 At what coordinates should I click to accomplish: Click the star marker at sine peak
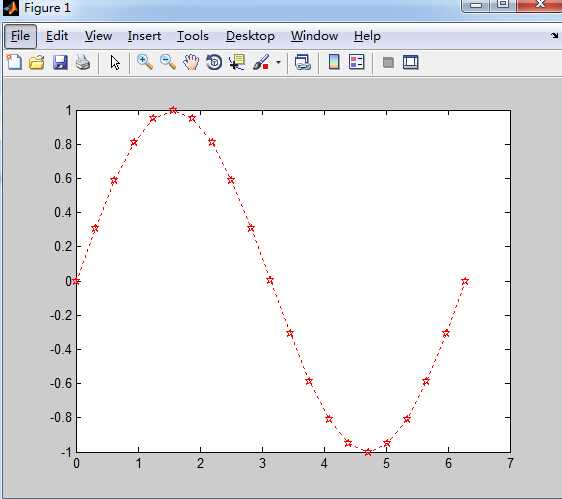pyautogui.click(x=173, y=110)
